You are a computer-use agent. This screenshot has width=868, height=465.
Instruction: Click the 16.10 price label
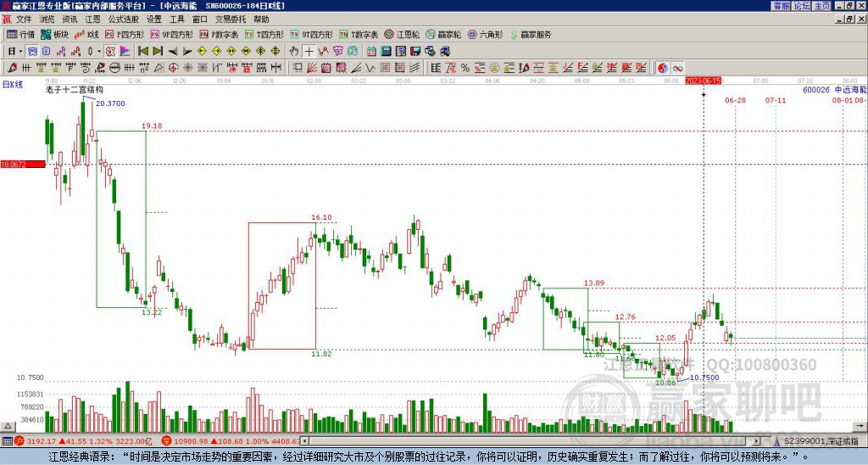click(x=321, y=217)
